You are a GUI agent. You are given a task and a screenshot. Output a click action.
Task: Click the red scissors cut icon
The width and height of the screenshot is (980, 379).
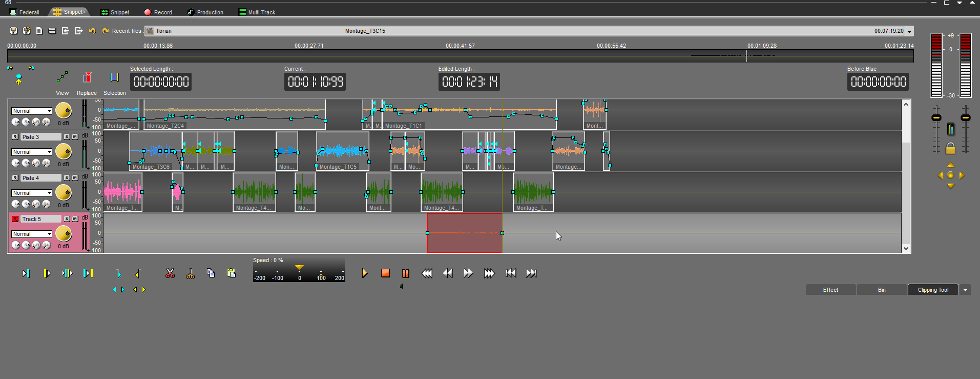pyautogui.click(x=170, y=273)
